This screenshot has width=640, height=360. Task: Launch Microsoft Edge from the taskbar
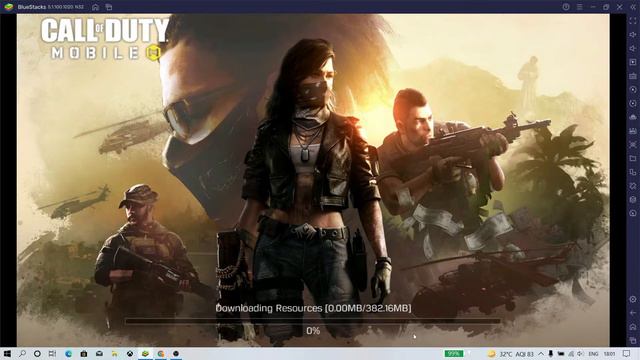click(68, 353)
